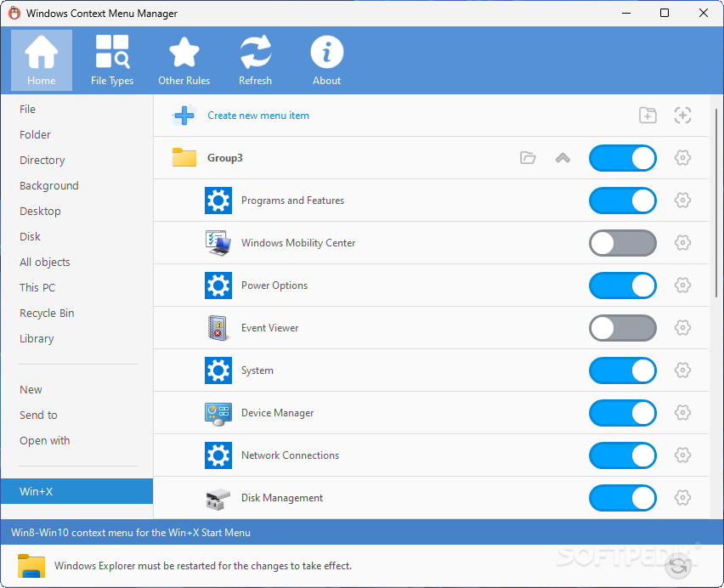Select All objects in the sidebar
This screenshot has width=724, height=588.
click(x=76, y=263)
